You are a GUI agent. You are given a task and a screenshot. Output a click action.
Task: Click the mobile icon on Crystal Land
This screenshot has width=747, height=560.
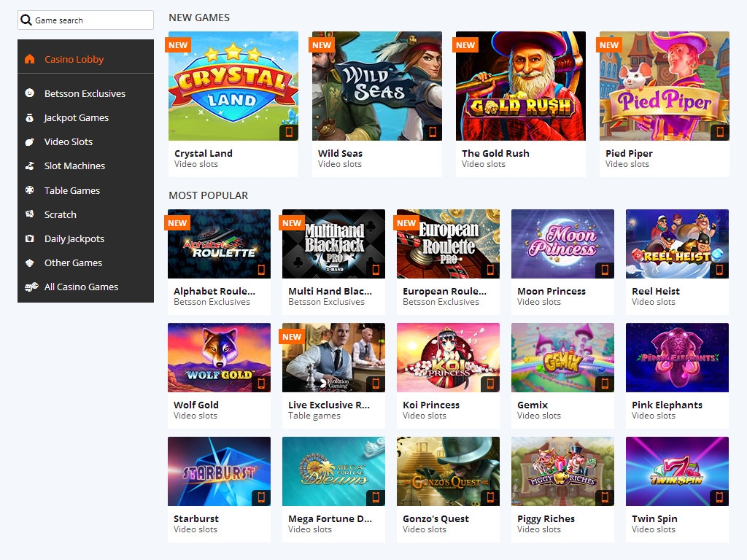click(x=289, y=132)
